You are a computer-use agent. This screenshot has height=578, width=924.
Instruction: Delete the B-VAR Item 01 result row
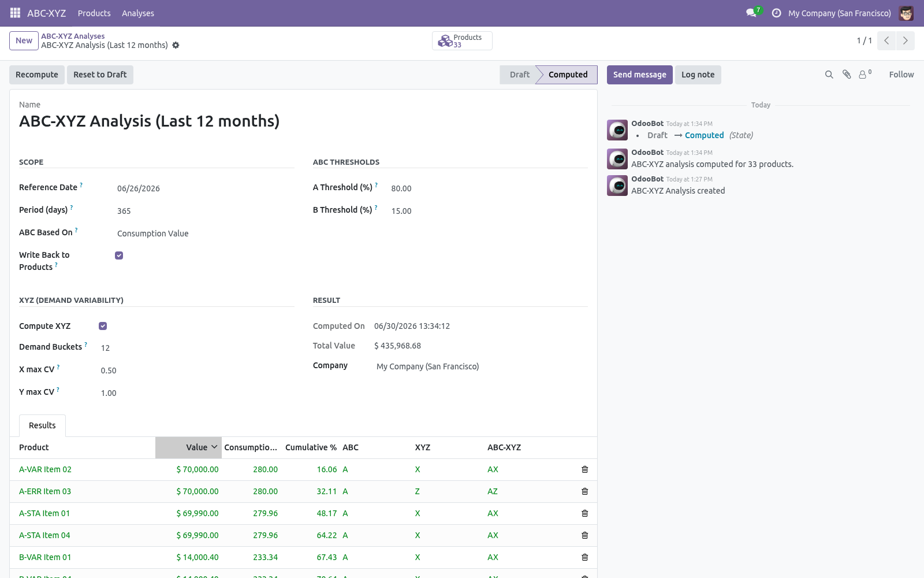584,557
